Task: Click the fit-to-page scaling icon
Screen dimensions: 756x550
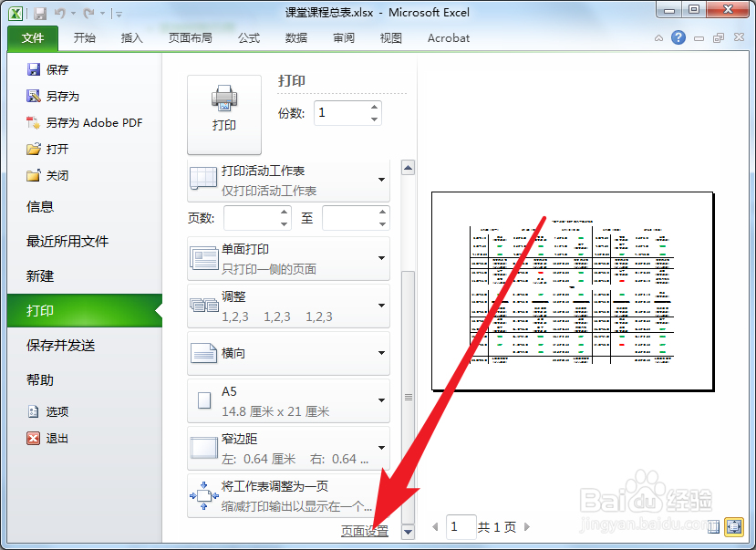Action: [204, 495]
